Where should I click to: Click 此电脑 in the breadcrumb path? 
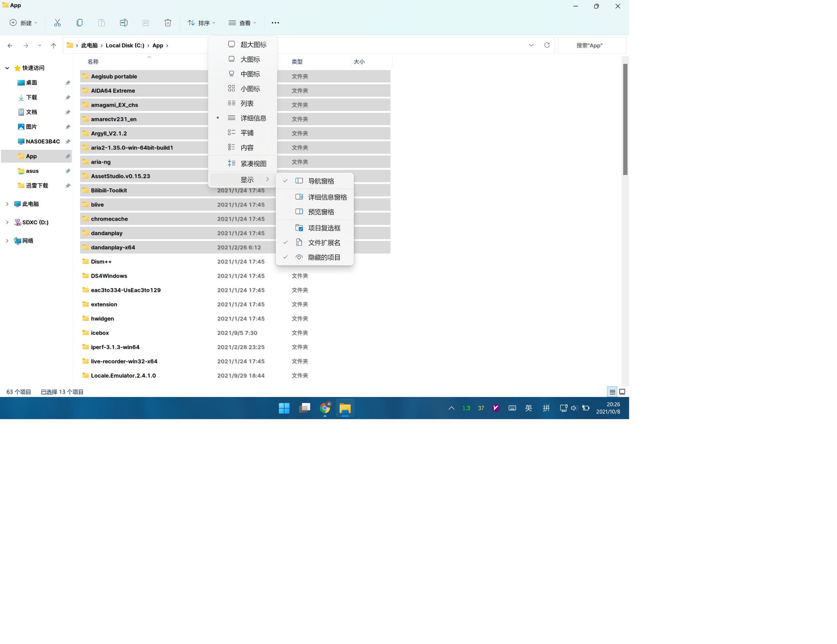click(x=89, y=45)
